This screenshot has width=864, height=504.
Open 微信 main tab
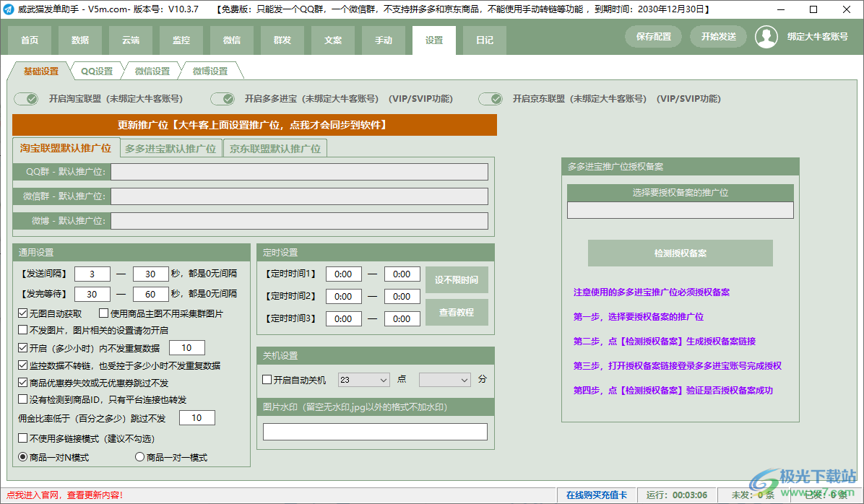point(231,40)
